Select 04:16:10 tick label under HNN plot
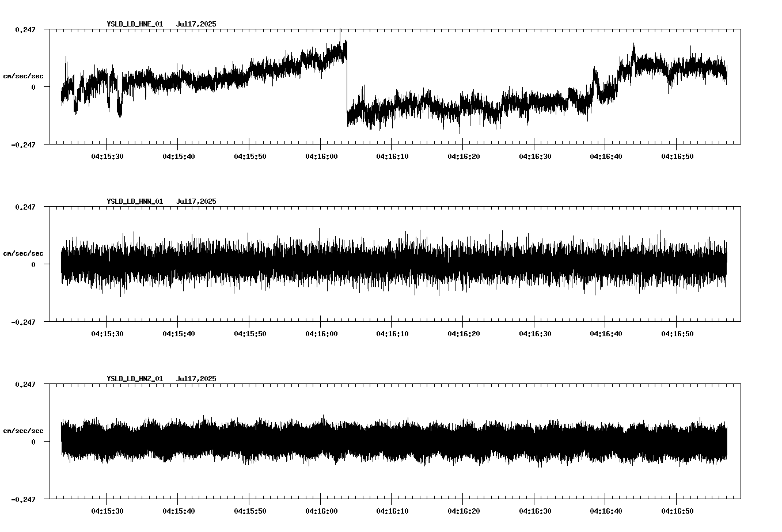Screen dimensions: 782x532 (392, 334)
